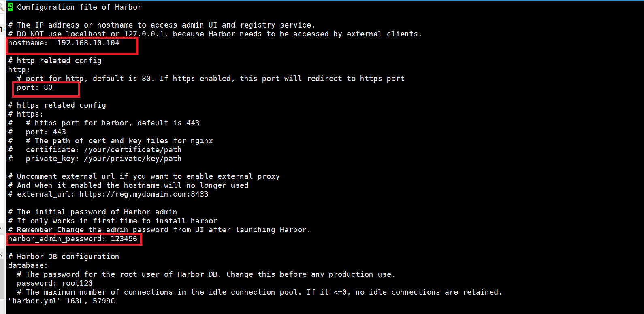Click the external_url https://reg.mydomain.com:8433 text
The image size is (644, 314).
click(x=144, y=194)
